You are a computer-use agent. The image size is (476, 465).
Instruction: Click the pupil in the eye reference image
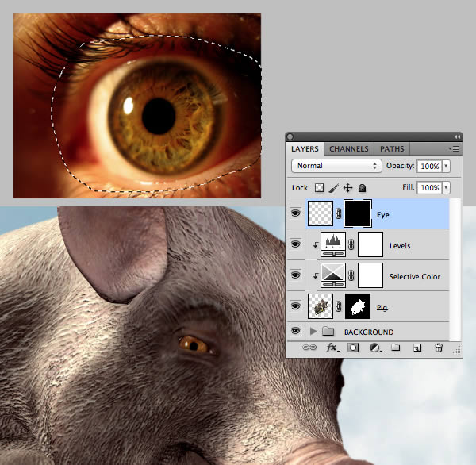[159, 116]
